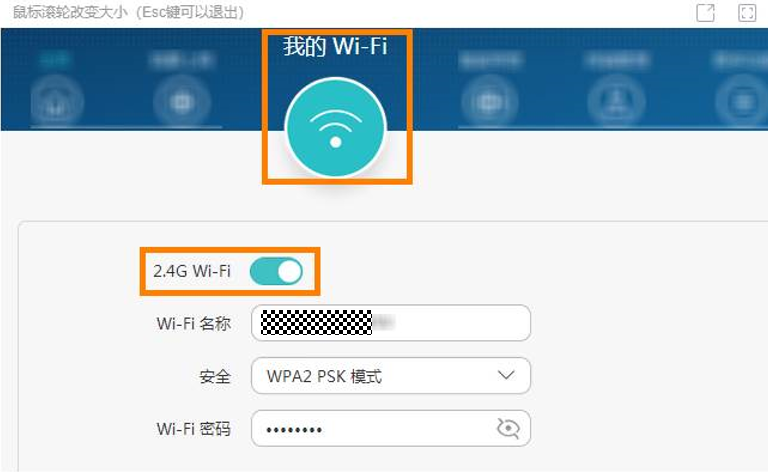Click the 安全 label
This screenshot has height=472, width=768.
tap(215, 377)
